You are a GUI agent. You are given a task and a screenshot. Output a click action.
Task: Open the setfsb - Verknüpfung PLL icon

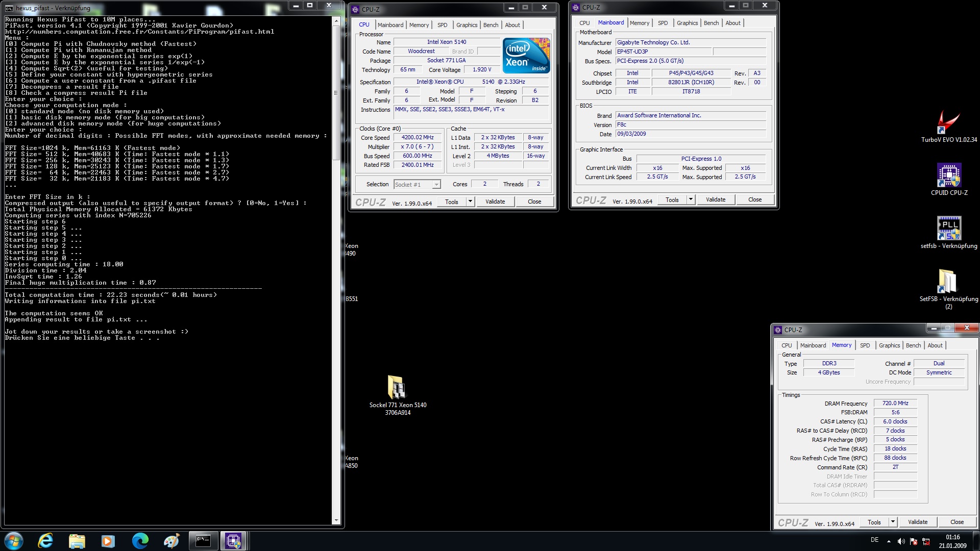click(949, 233)
